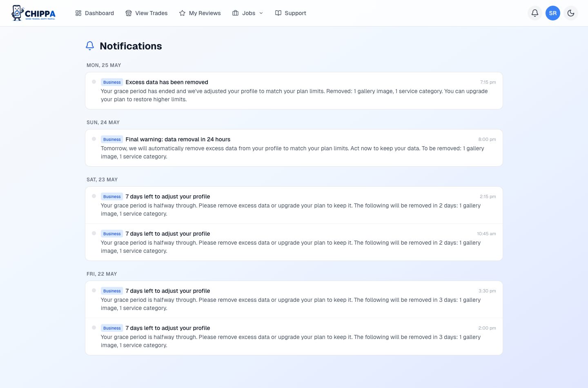Click the Notifications page heading
Viewport: 588px width, 388px height.
(x=131, y=46)
